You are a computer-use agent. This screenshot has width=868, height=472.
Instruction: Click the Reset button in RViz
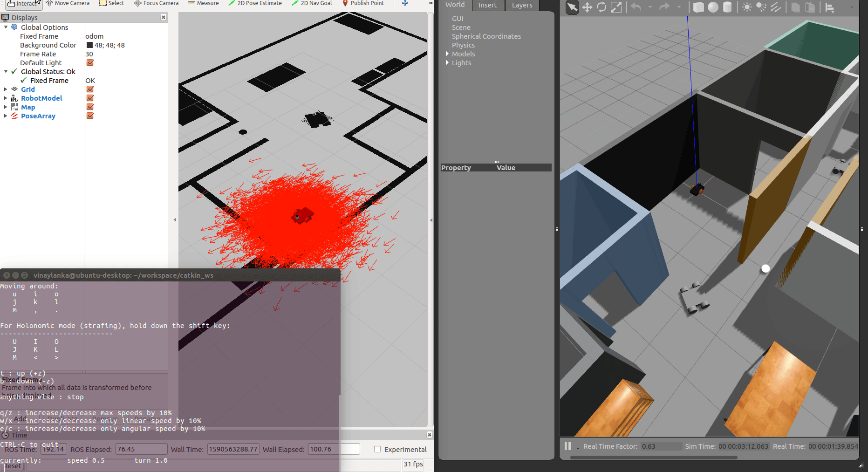[x=12, y=466]
